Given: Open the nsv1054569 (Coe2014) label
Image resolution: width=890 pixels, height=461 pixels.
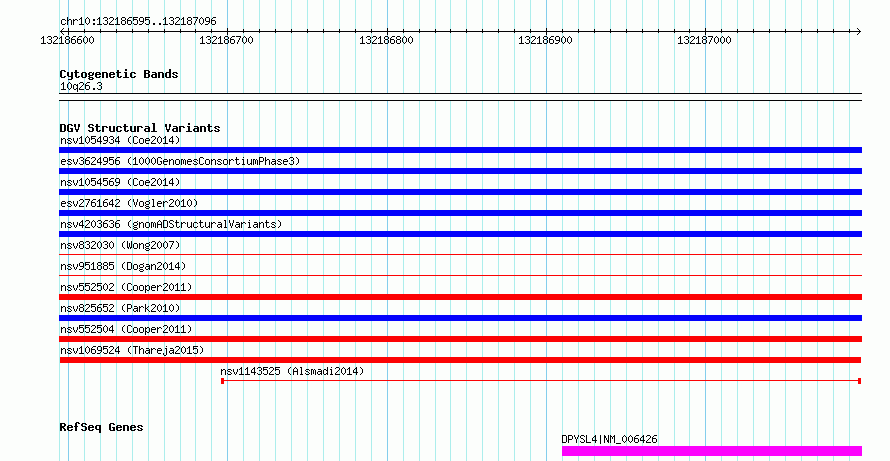Looking at the screenshot, I should (120, 182).
